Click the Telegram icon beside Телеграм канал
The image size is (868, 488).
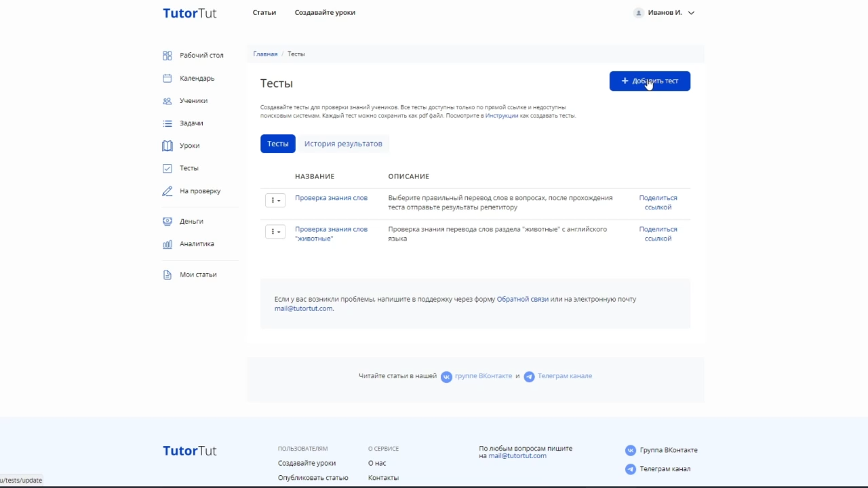(x=630, y=469)
